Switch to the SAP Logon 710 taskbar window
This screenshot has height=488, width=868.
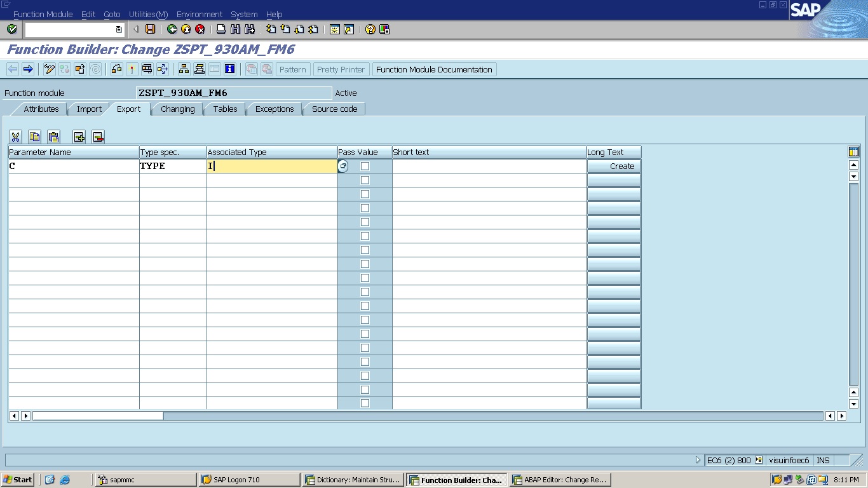coord(249,480)
